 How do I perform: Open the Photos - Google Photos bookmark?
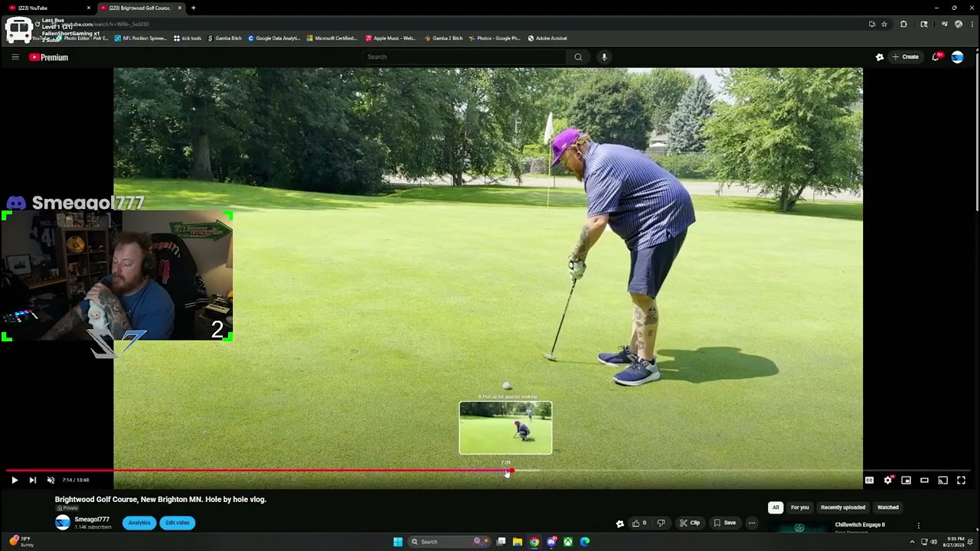click(x=494, y=38)
